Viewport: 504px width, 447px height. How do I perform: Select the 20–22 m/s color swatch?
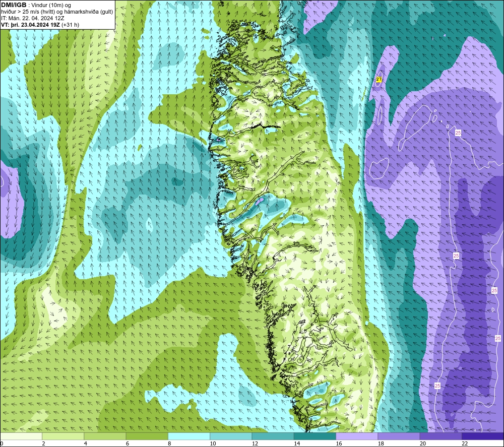click(x=440, y=436)
